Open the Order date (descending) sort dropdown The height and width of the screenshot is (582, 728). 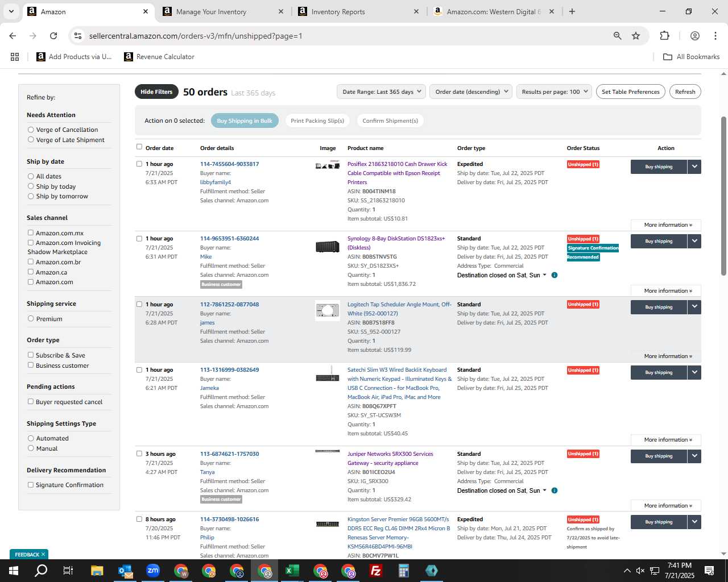click(471, 92)
